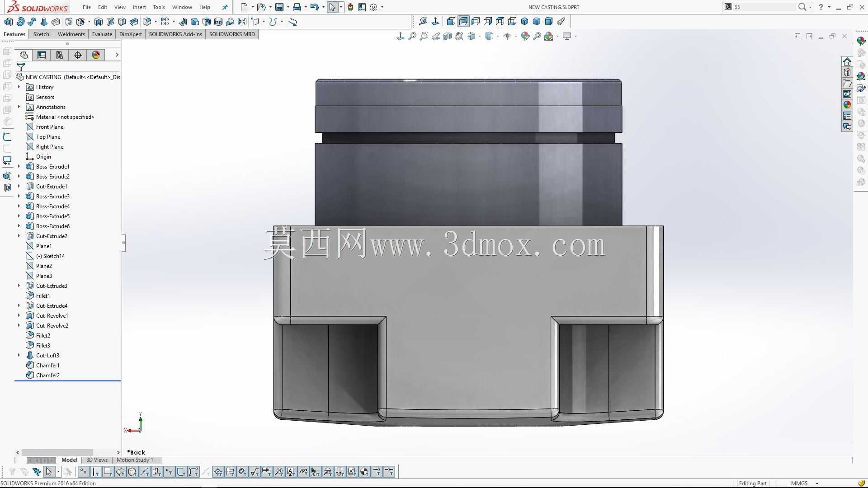Click Zoom to Fit in view toolbar
The width and height of the screenshot is (868, 488).
(412, 36)
